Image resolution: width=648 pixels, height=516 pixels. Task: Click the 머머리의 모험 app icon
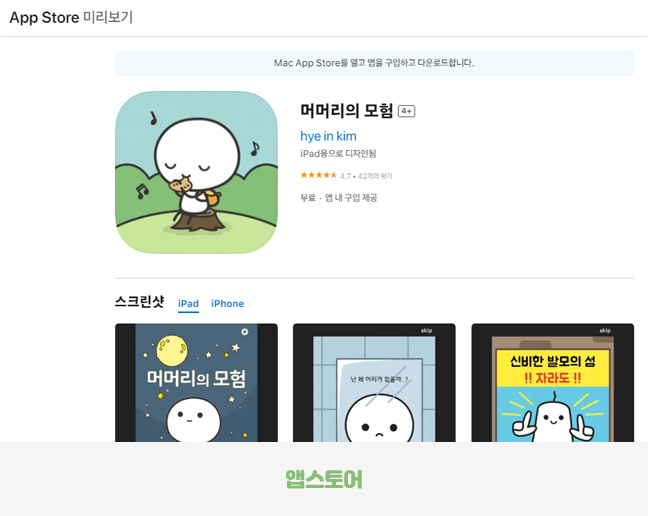pyautogui.click(x=196, y=172)
